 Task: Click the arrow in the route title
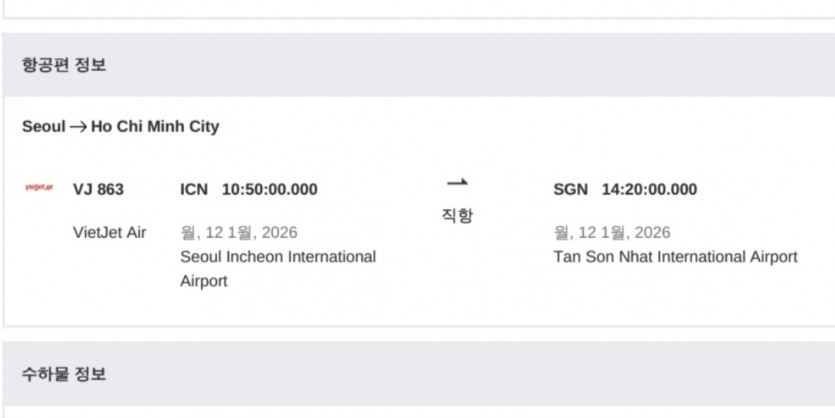[x=78, y=128]
